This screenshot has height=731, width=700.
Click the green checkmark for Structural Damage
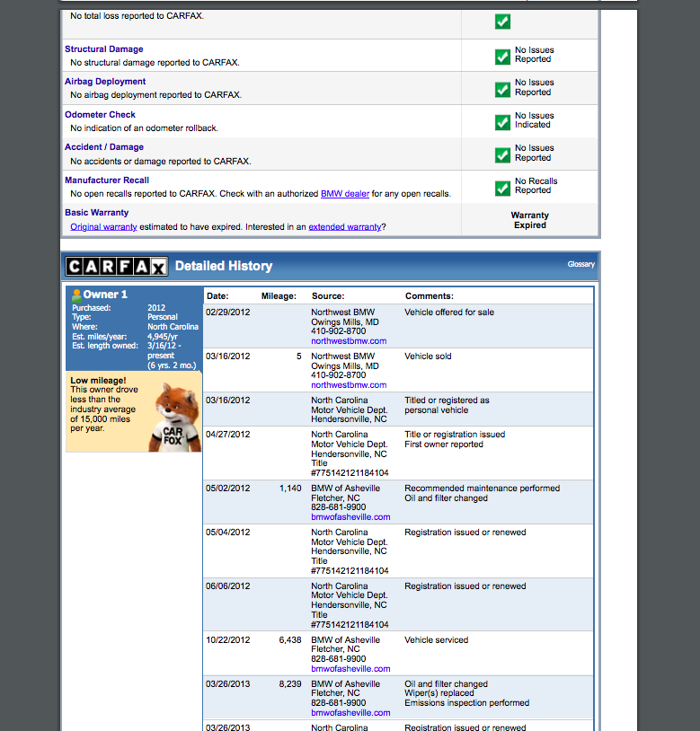pos(502,57)
